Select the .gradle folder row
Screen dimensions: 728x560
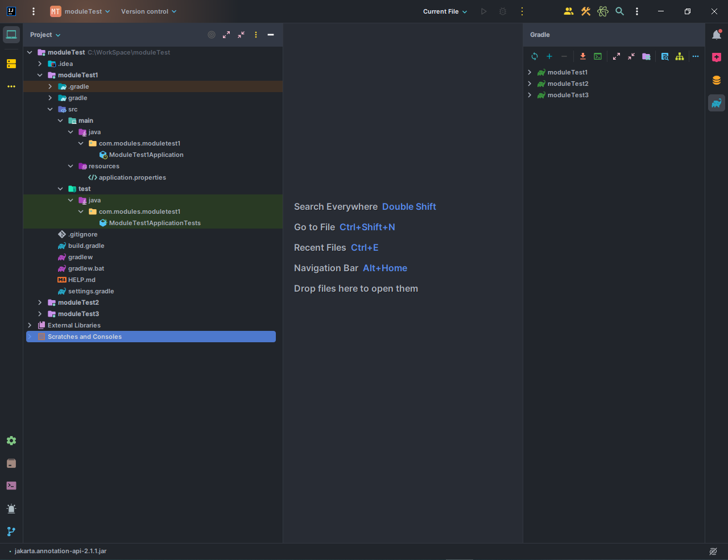pos(153,86)
